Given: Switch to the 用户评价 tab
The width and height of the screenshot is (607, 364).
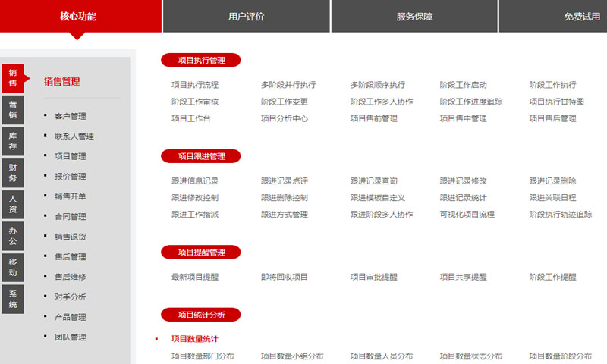Looking at the screenshot, I should click(247, 16).
